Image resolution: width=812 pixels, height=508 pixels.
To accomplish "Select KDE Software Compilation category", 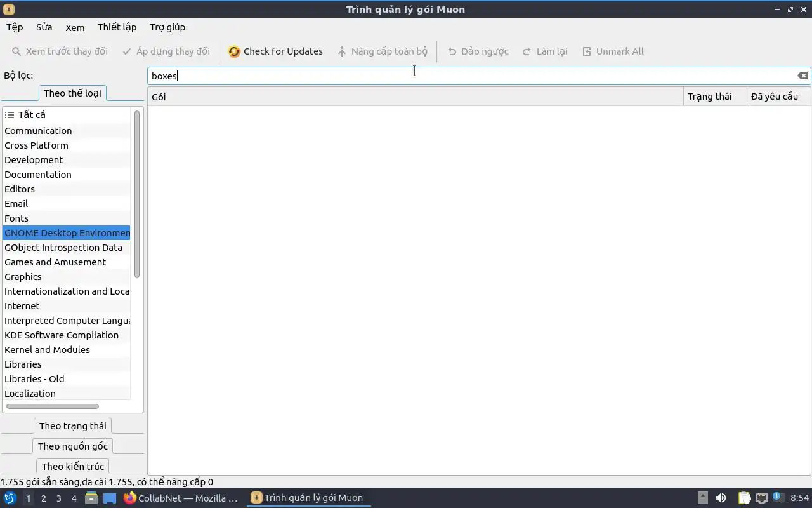I will [x=67, y=335].
